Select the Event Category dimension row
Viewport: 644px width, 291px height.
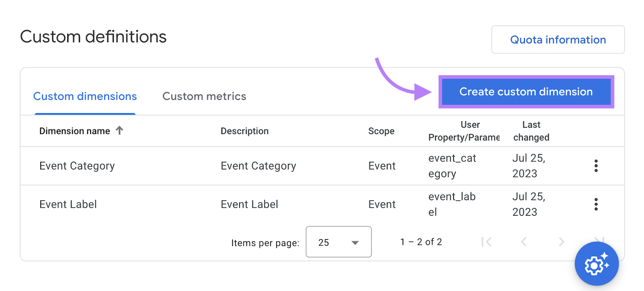click(77, 166)
